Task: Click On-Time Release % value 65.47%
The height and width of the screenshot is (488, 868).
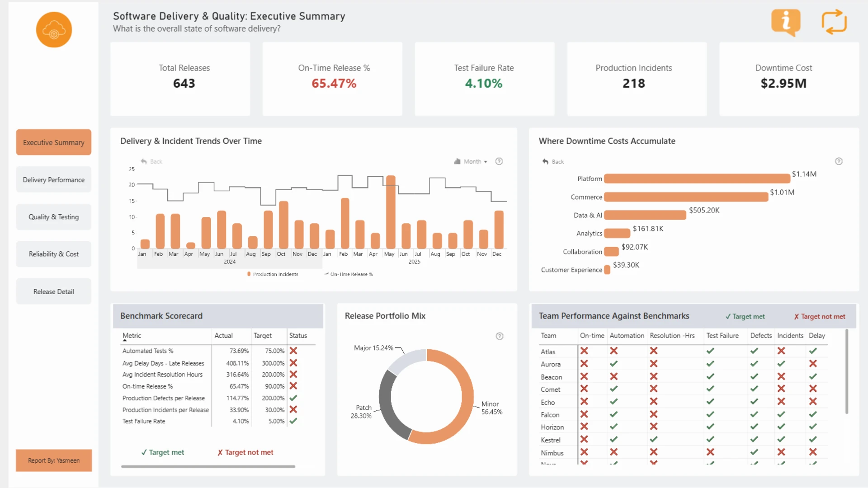Action: [334, 84]
